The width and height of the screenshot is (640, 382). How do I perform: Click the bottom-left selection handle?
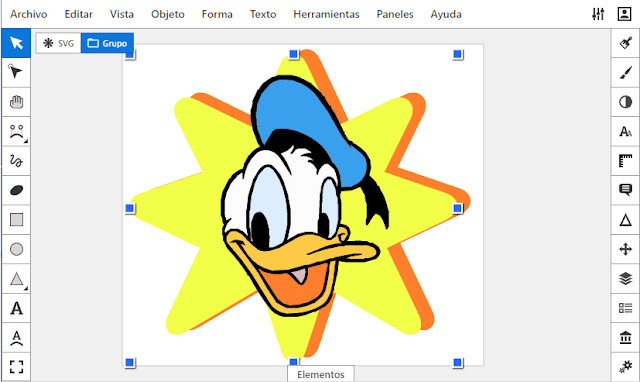click(x=130, y=362)
